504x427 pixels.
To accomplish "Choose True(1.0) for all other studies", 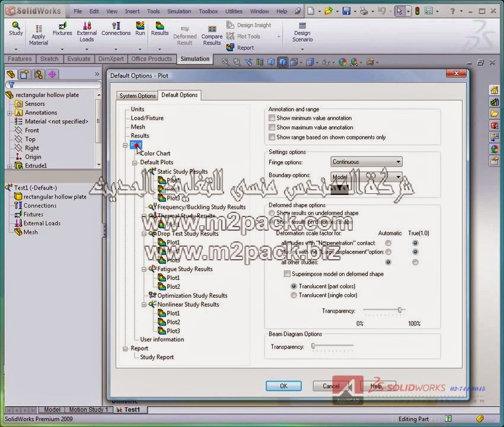I will pos(415,262).
